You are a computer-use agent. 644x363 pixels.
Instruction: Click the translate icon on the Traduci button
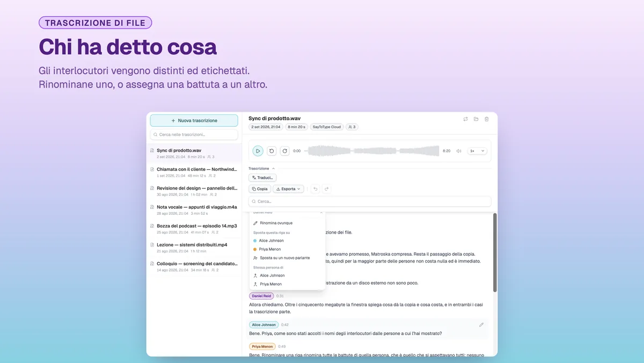pyautogui.click(x=254, y=178)
